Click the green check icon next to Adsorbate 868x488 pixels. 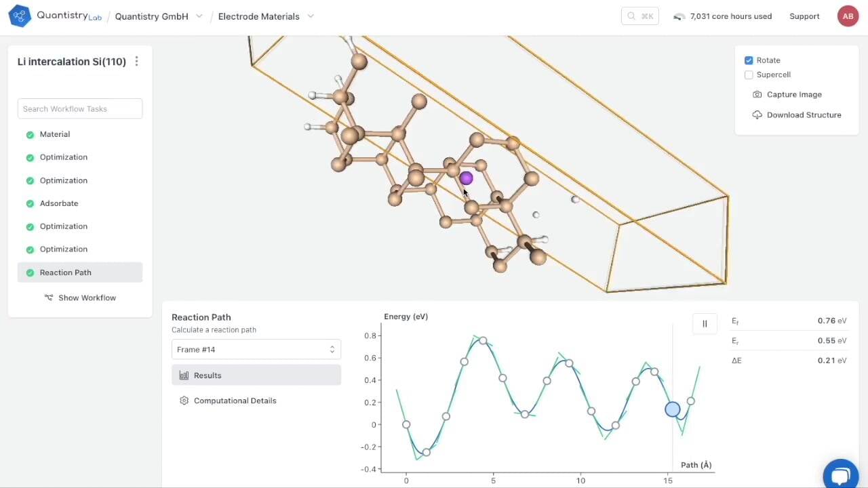[x=30, y=204]
